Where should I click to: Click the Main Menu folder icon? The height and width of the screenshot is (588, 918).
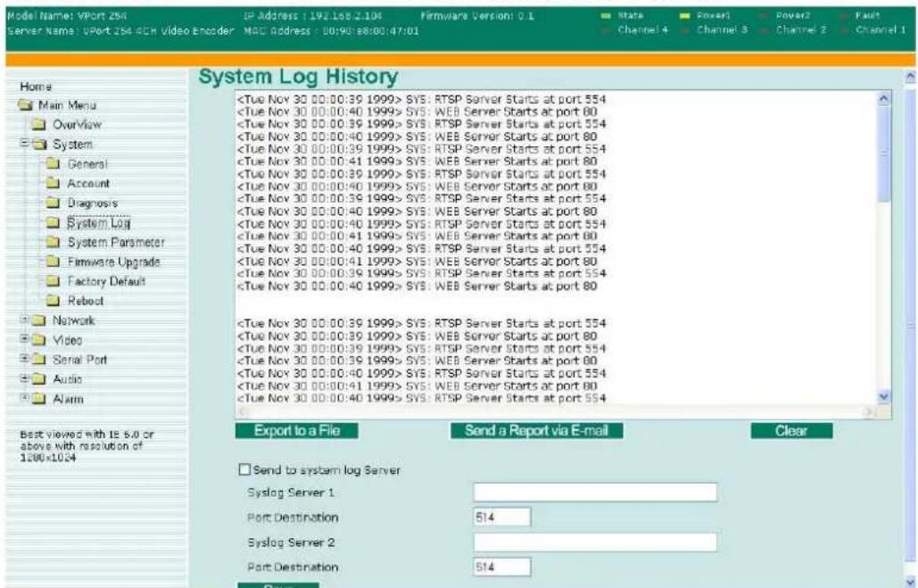pyautogui.click(x=25, y=105)
